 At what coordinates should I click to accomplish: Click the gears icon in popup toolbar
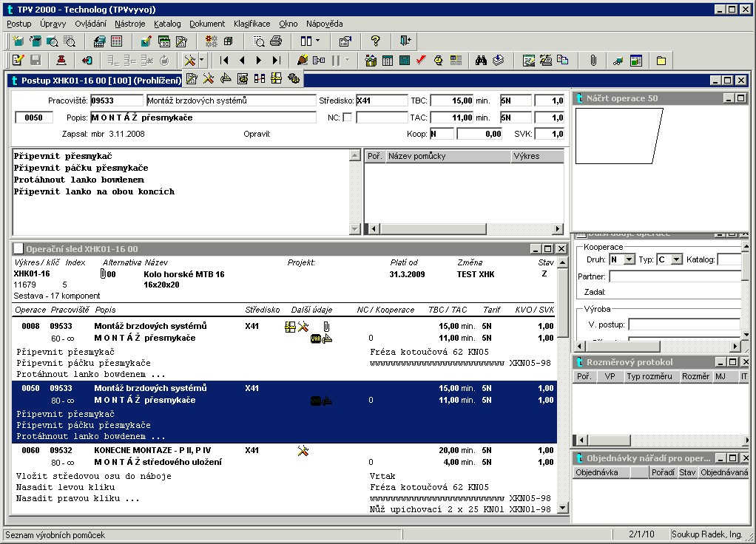click(x=294, y=78)
